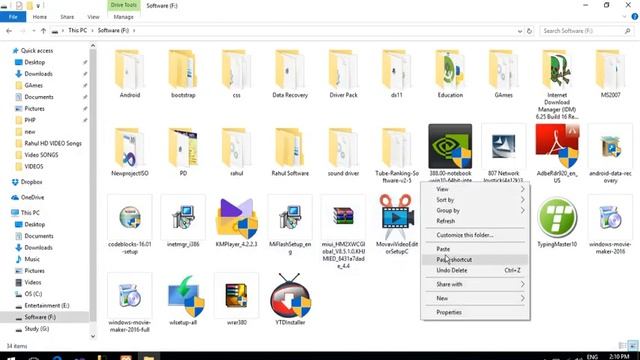
Task: Select the MiFlashSetup_eng file
Action: click(290, 224)
